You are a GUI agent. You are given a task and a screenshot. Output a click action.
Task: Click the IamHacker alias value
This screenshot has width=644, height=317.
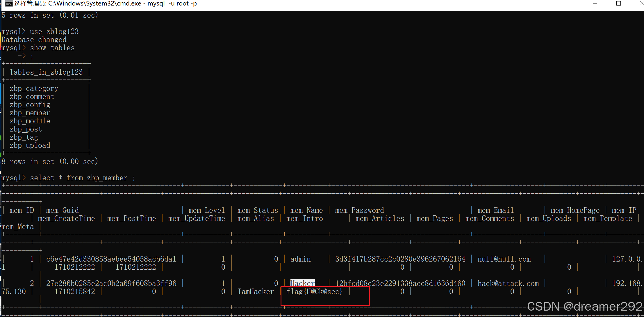256,291
